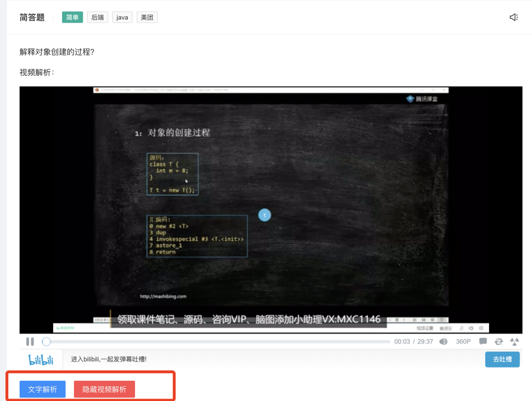Select the 后端 tag
Image resolution: width=532 pixels, height=401 pixels.
(x=98, y=17)
